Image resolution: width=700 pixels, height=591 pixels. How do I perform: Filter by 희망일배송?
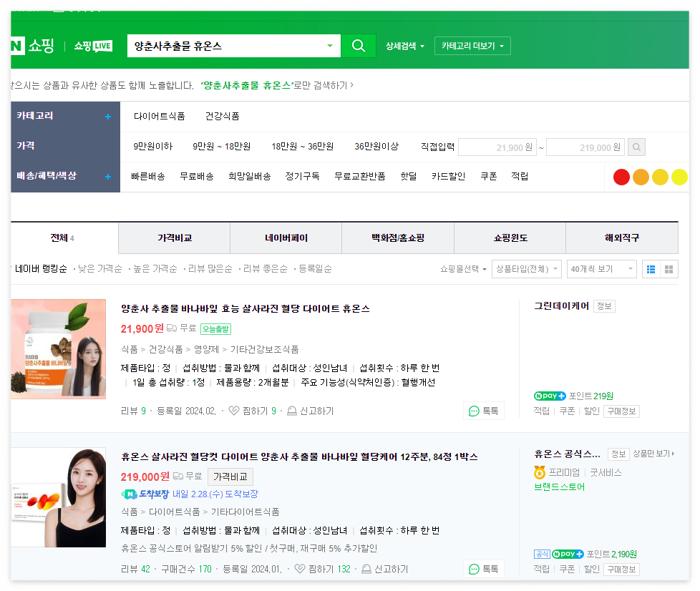click(x=250, y=176)
